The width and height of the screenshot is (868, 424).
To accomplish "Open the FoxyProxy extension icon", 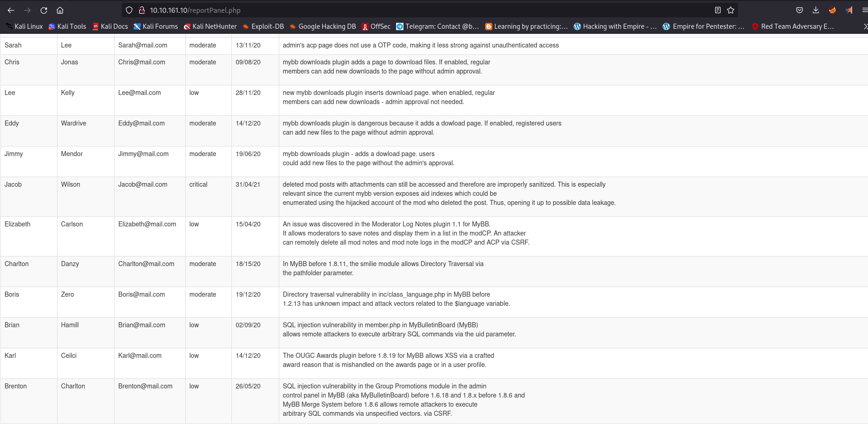I will click(832, 10).
